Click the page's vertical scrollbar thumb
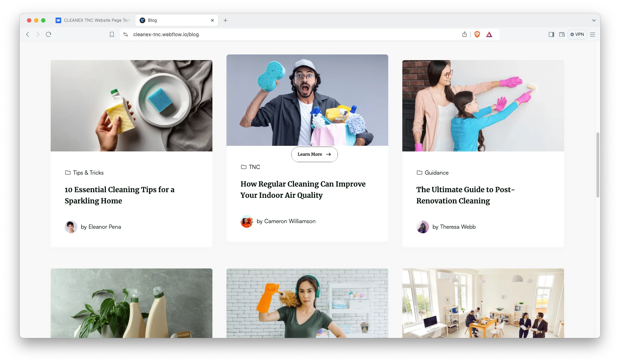The width and height of the screenshot is (620, 364). pos(597,165)
